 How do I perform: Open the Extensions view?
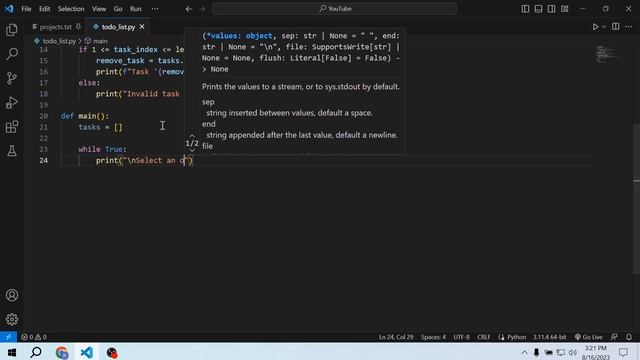[x=12, y=127]
